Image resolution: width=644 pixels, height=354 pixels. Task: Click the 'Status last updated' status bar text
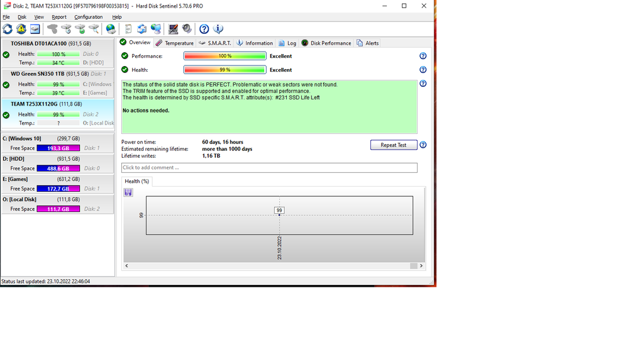click(45, 281)
